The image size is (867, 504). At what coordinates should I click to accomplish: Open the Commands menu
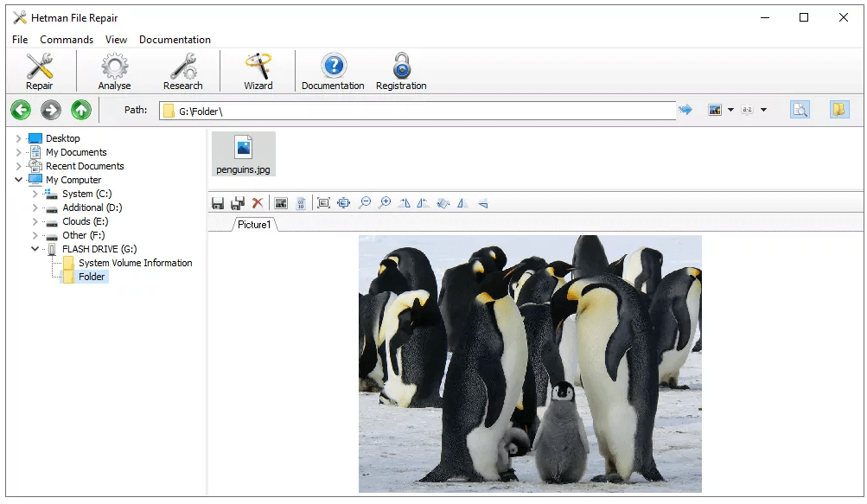[67, 39]
